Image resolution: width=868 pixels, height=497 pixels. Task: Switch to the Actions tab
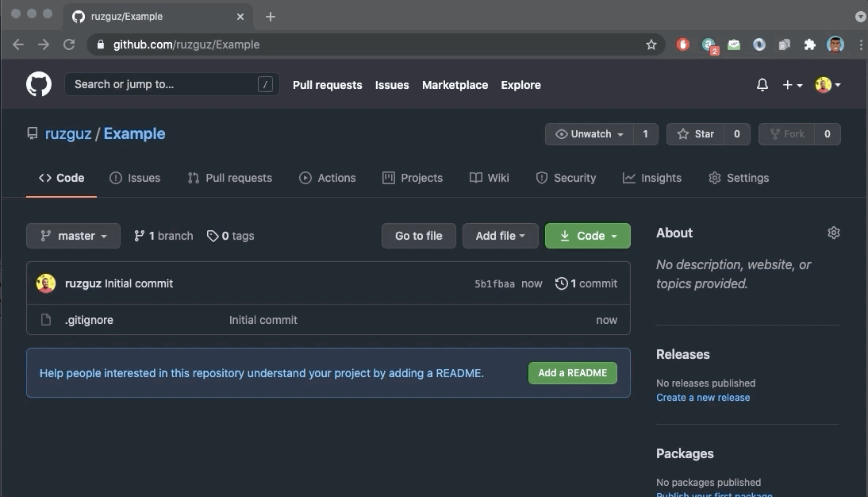coord(328,178)
